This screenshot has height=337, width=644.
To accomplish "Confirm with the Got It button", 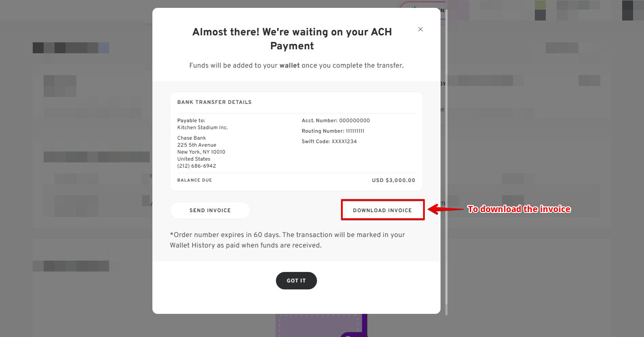I will pyautogui.click(x=296, y=281).
